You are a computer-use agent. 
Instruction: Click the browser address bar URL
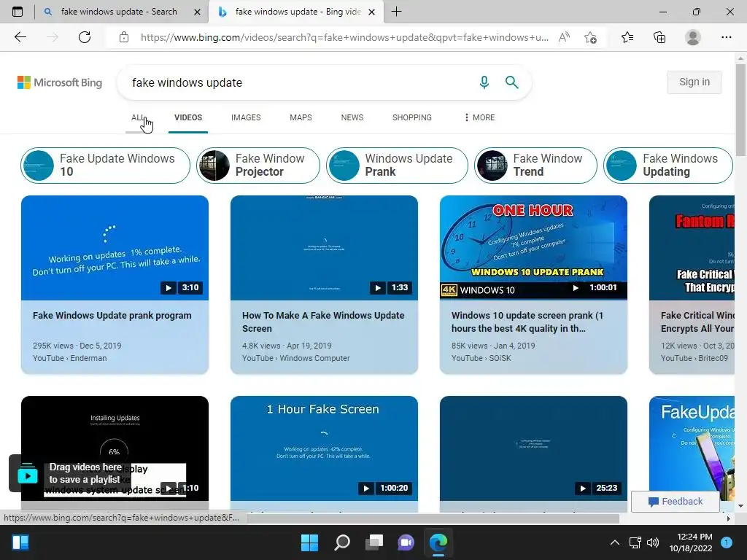click(344, 37)
